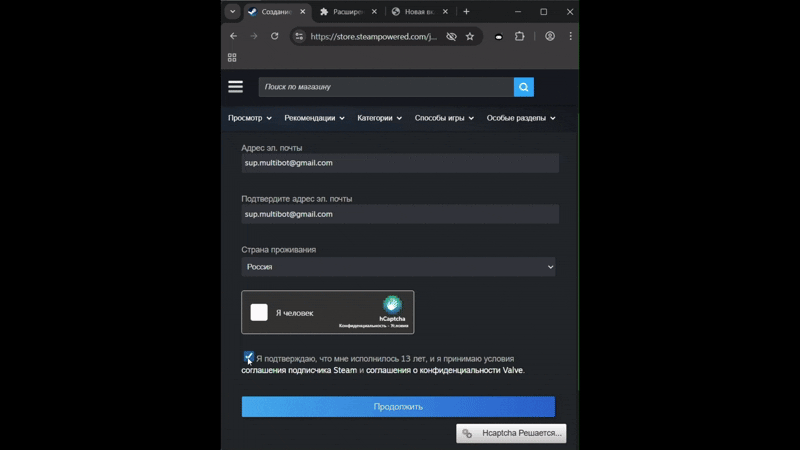
Task: Open the Steam hamburger menu
Action: tap(236, 87)
